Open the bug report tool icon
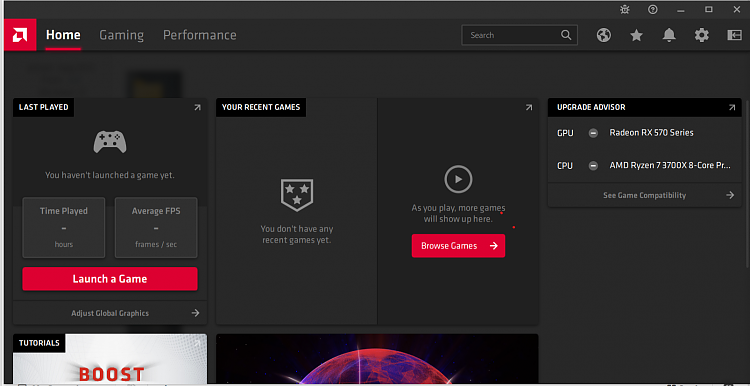Screen dimensions: 750x386 coord(625,10)
